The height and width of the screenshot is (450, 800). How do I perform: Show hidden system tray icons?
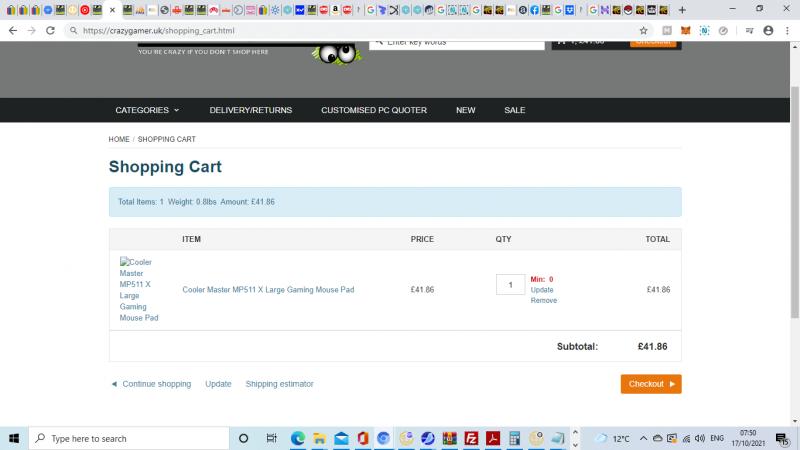point(643,438)
